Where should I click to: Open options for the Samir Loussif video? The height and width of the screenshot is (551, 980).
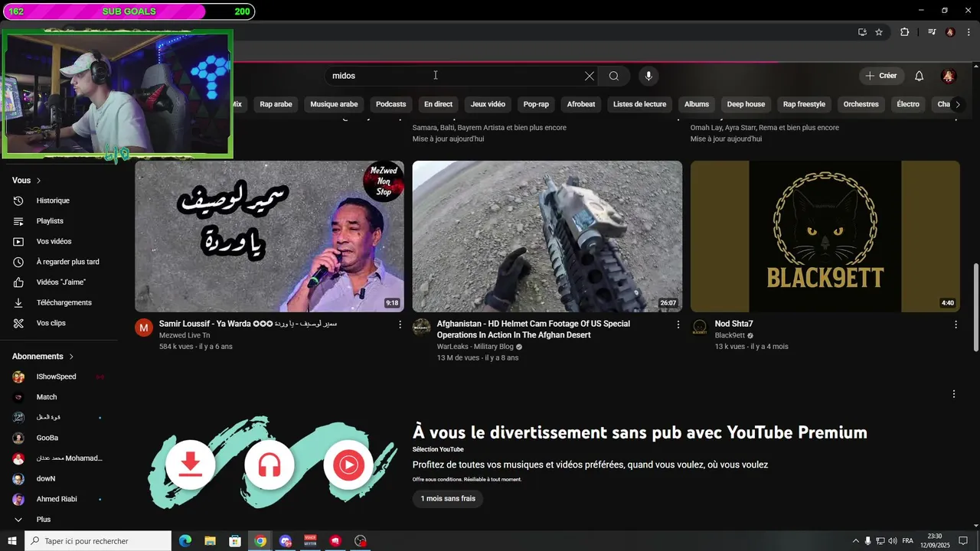400,324
